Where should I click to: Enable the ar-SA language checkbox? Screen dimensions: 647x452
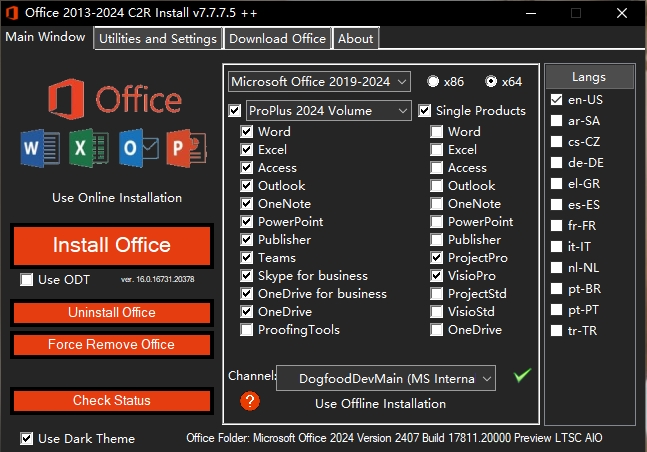click(x=557, y=121)
